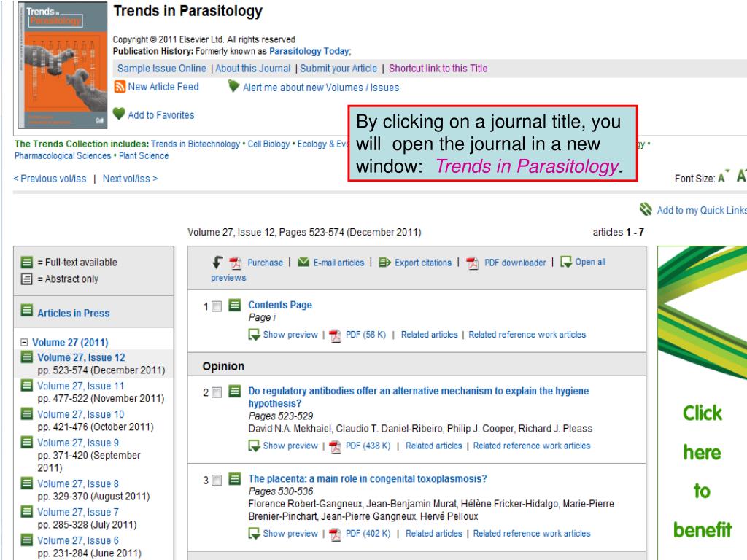This screenshot has height=560, width=747.
Task: Click the green 'Click here to benefit' banner
Action: (703, 402)
